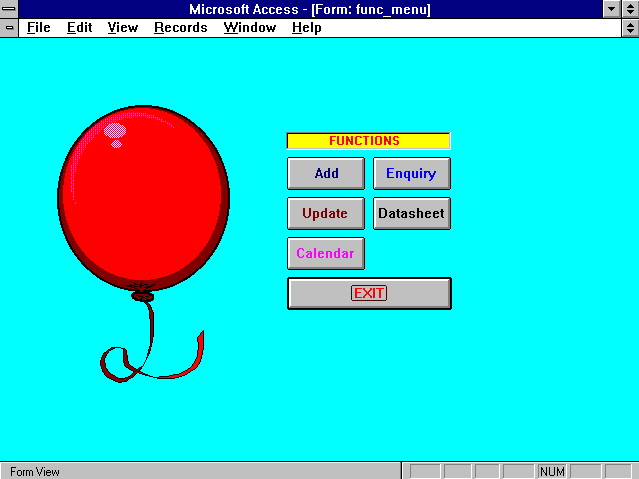Screen dimensions: 639x479
Task: Open the Edit menu
Action: [x=79, y=28]
